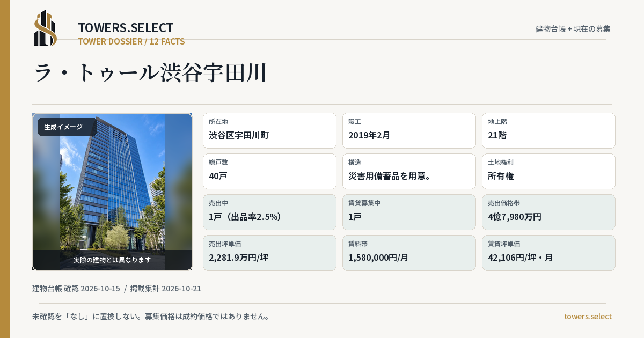Click the 建物台帳 + 現在の募集 header text
Viewport: 644px width, 338px height.
coord(573,28)
